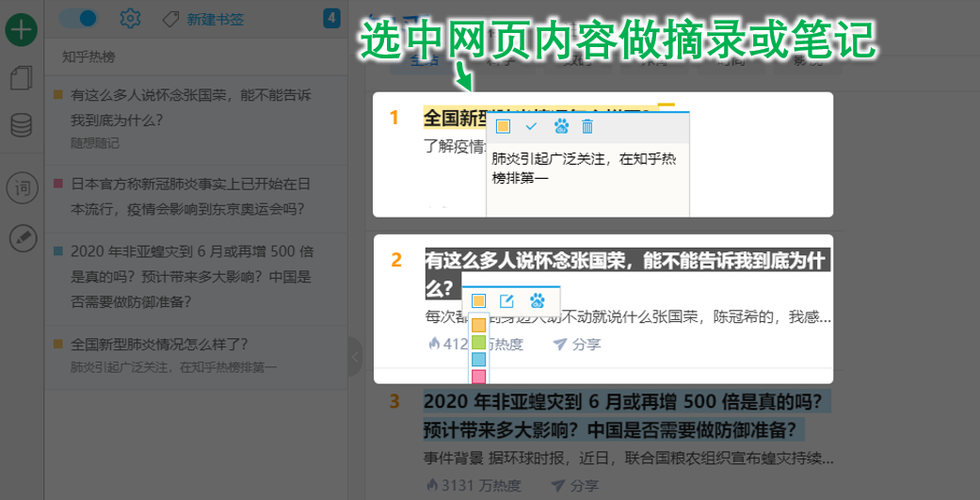The image size is (980, 500).
Task: Toggle the blue switch at panel top
Action: tap(78, 18)
